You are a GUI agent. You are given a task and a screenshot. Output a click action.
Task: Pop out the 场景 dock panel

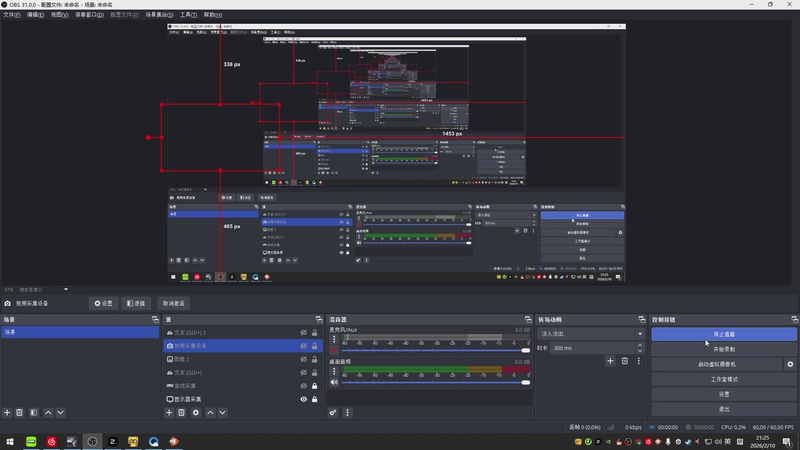point(156,319)
